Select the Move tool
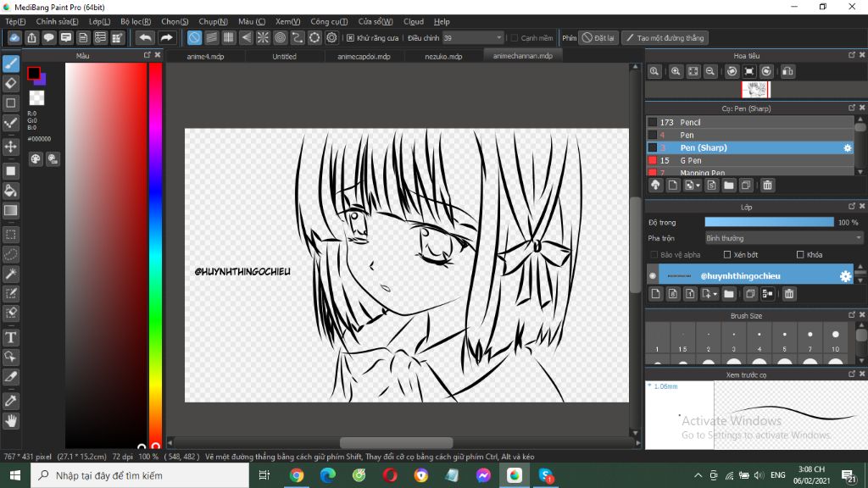This screenshot has height=488, width=868. [11, 147]
